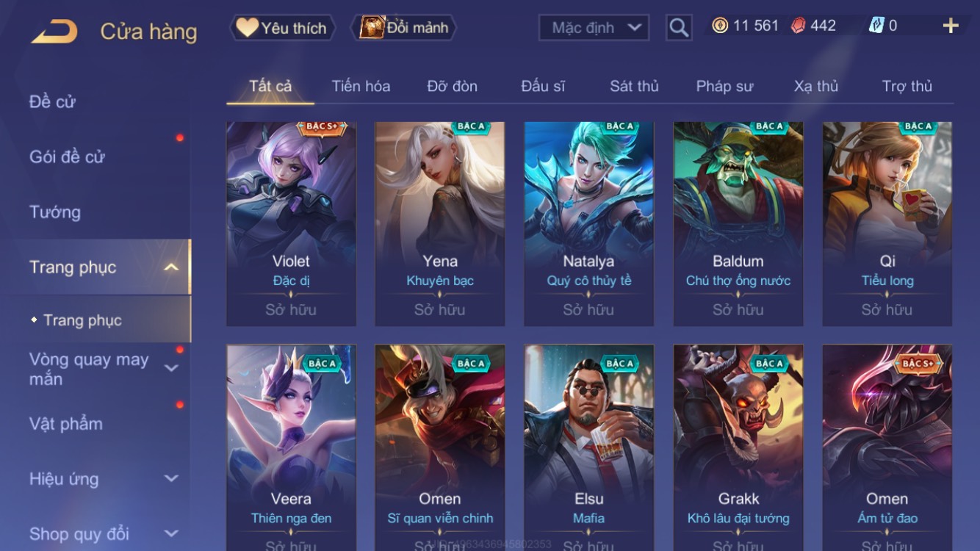Open Đổi mảnh chest button
The height and width of the screenshot is (551, 980).
click(404, 28)
